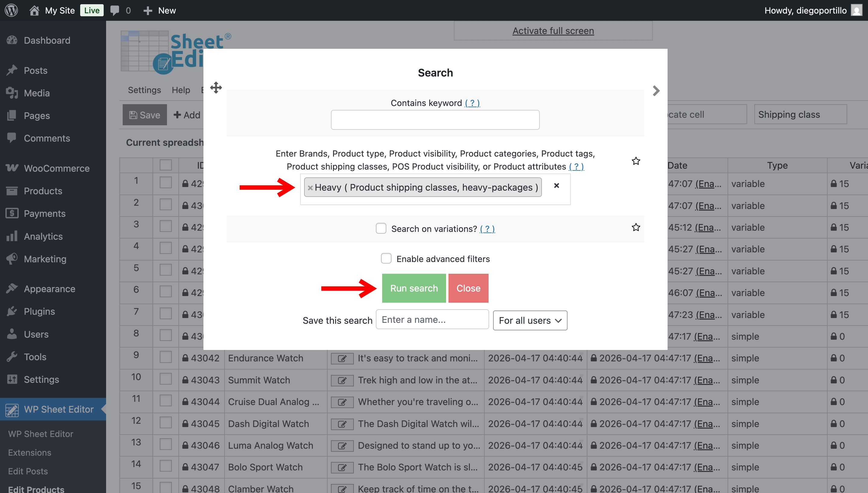Open comments bubble in the admin bar
868x493 pixels.
pyautogui.click(x=115, y=10)
